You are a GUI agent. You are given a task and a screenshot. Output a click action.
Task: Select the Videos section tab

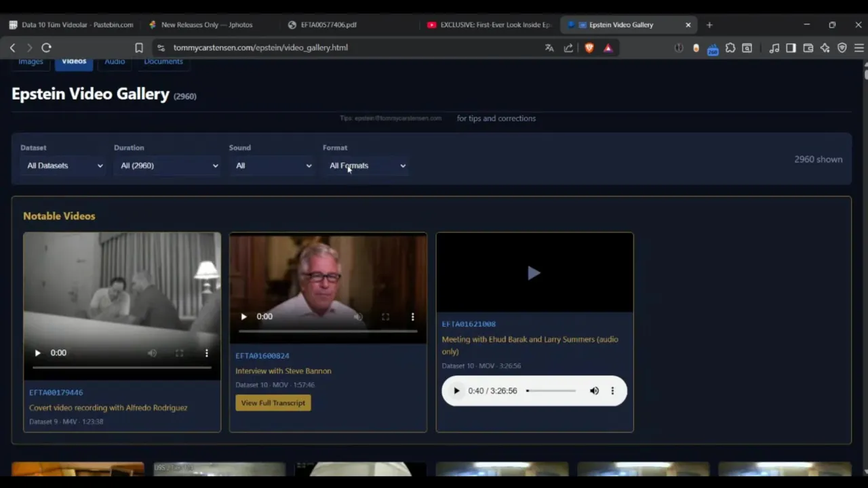click(x=74, y=62)
